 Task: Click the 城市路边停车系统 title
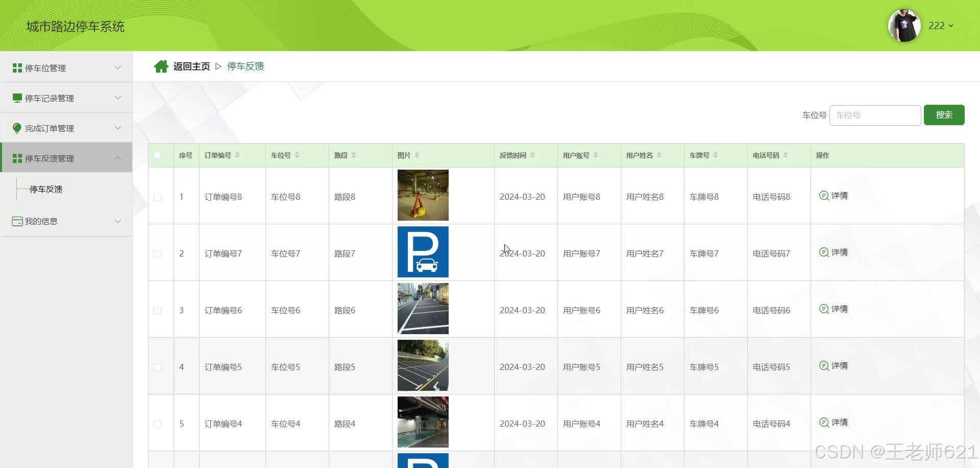(76, 27)
